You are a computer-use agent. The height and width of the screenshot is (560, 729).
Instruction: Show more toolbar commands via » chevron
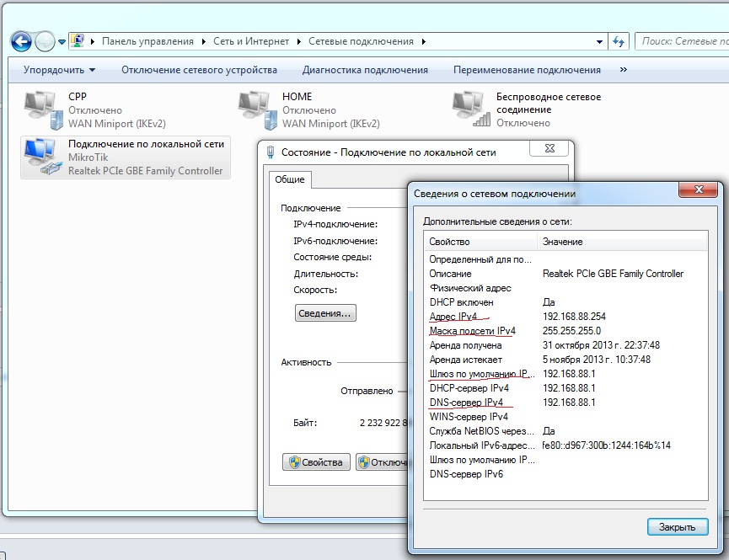(624, 69)
